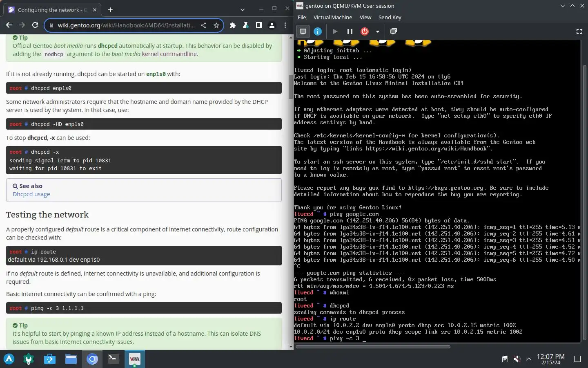Open the browser extensions puzzle icon

[x=233, y=25]
